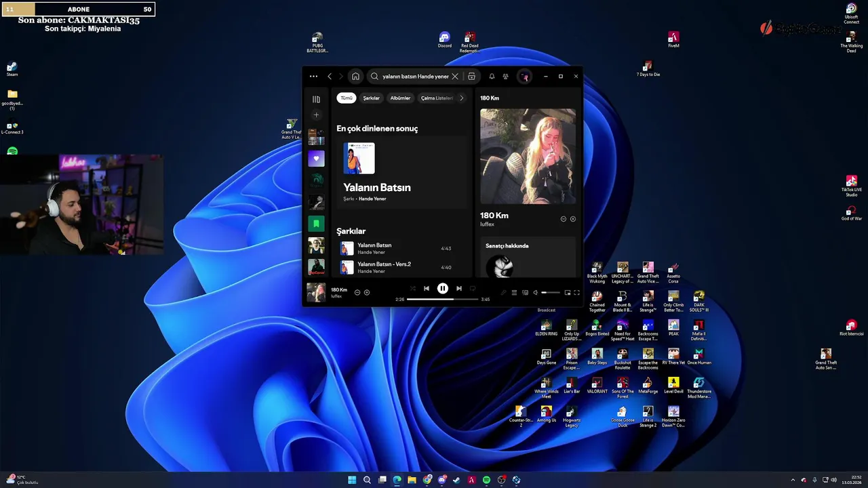Open the Among Us desktop shortcut
This screenshot has height=488, width=868.
tap(546, 415)
